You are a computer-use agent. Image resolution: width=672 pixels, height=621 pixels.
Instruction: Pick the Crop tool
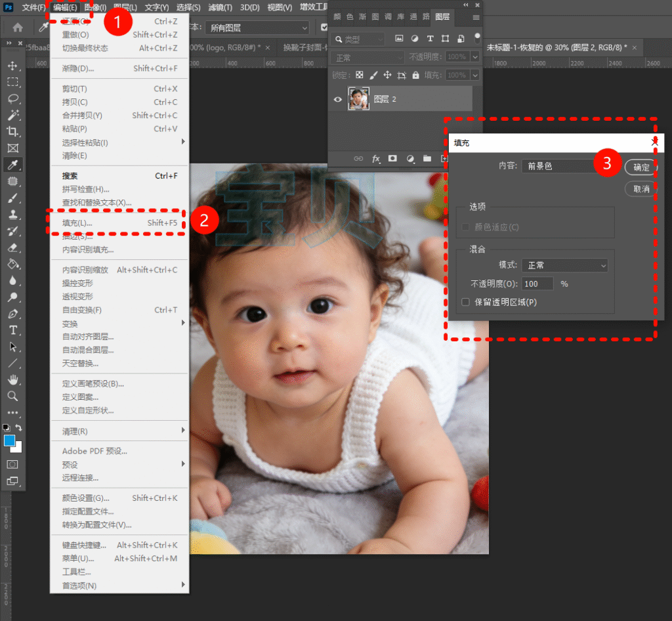(12, 131)
